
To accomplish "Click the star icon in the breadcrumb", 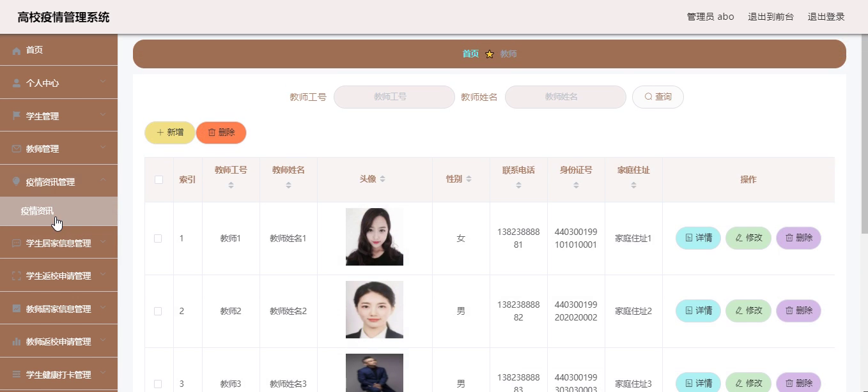I will (x=490, y=54).
